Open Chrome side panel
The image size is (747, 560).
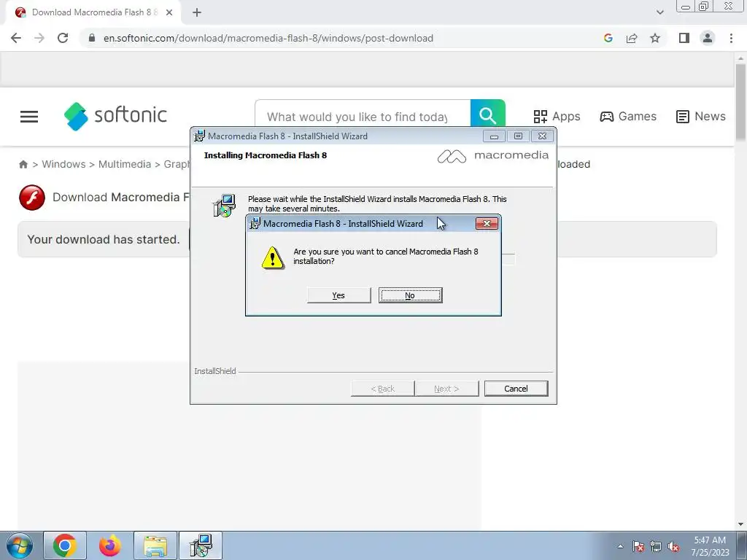[684, 38]
